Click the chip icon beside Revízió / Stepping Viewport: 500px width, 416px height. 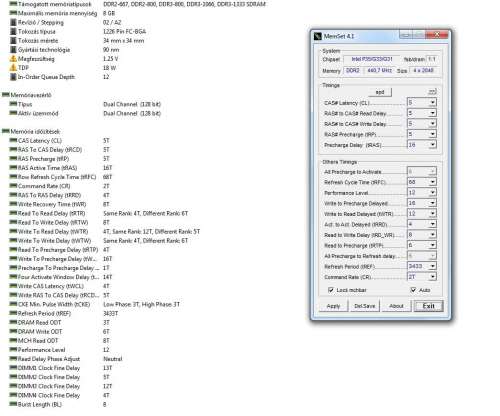[x=13, y=22]
